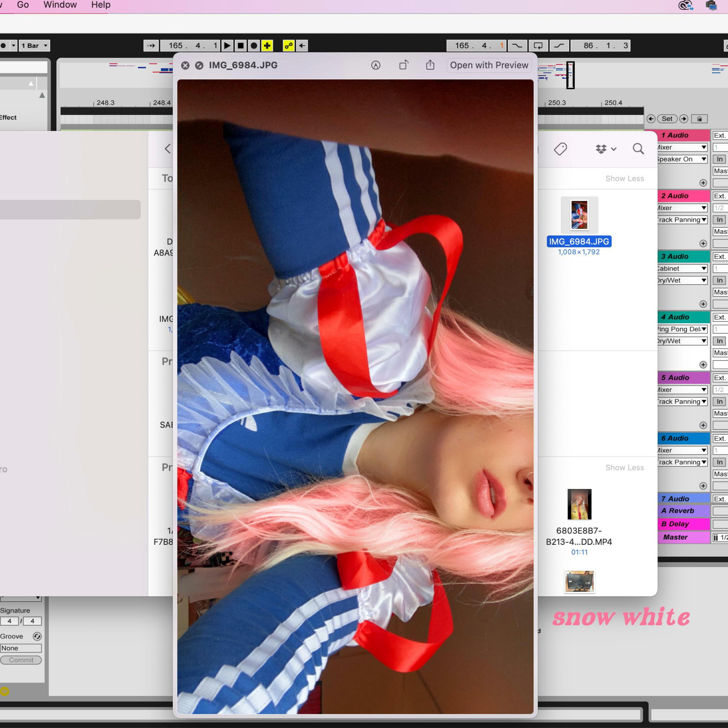Click the Finder tag icon
The height and width of the screenshot is (728, 728).
561,149
